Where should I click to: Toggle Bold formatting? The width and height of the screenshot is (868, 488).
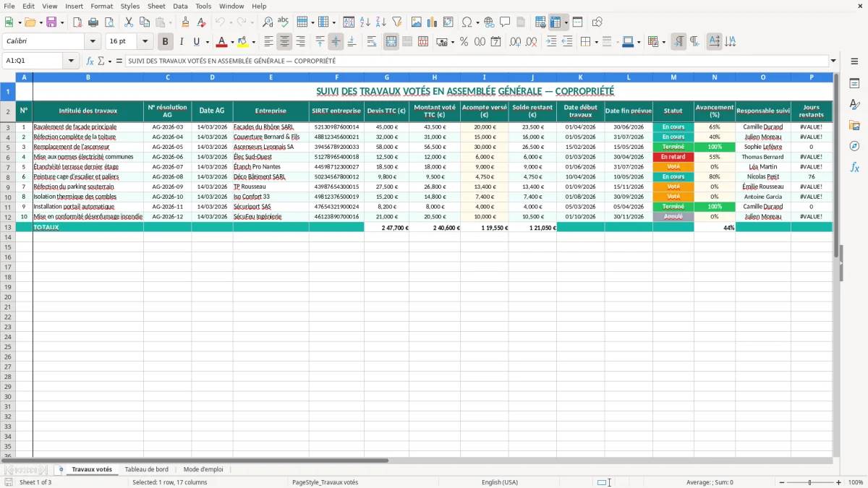(166, 42)
